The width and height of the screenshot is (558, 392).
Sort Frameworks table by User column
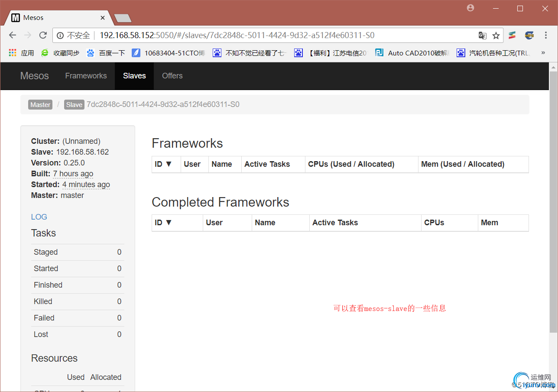[195, 164]
